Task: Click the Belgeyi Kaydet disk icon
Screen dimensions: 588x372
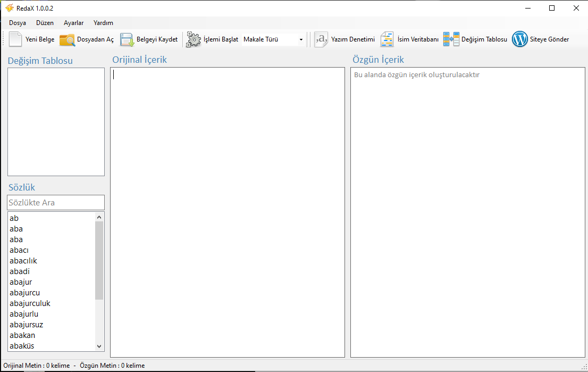Action: pos(127,40)
